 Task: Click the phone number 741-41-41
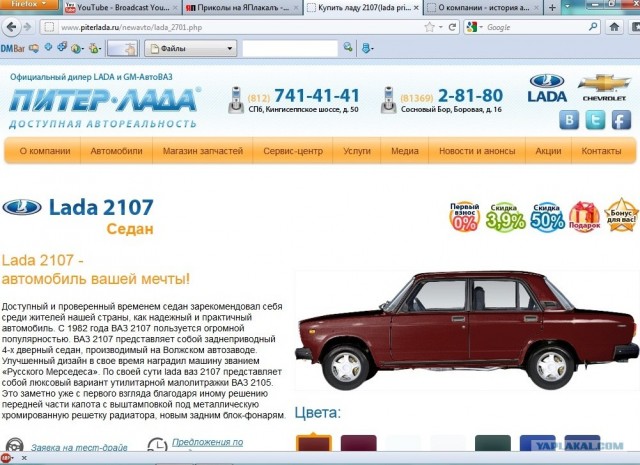click(x=317, y=96)
